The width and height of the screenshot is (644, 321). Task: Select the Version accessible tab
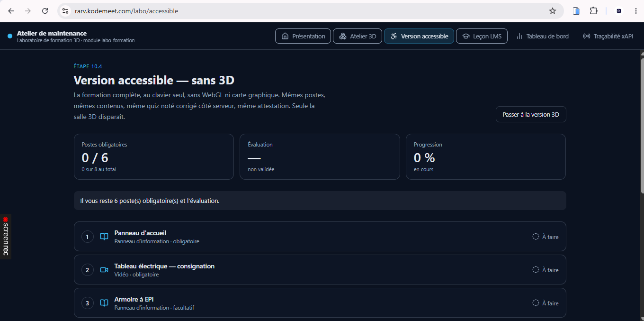(x=419, y=36)
